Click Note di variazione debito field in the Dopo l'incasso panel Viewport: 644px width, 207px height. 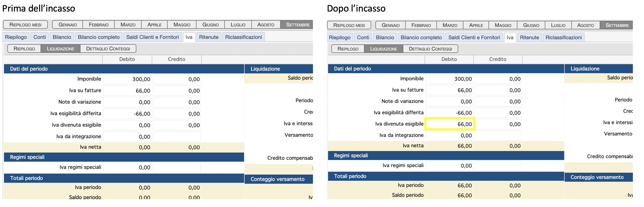point(449,101)
